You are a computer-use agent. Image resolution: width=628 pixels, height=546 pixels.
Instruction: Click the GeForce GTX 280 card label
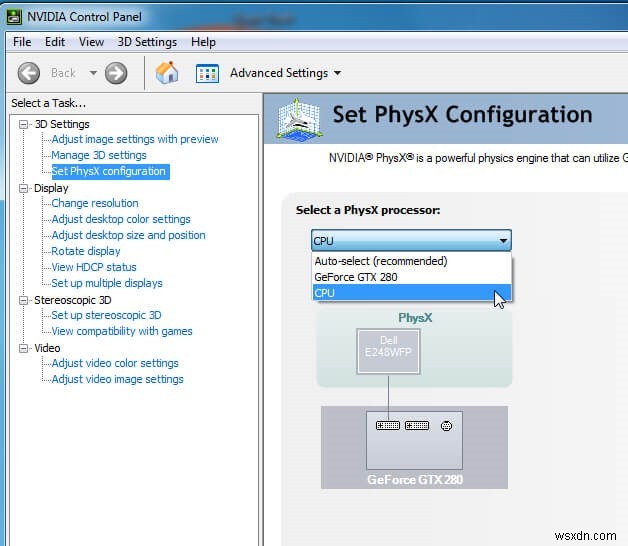tap(415, 480)
